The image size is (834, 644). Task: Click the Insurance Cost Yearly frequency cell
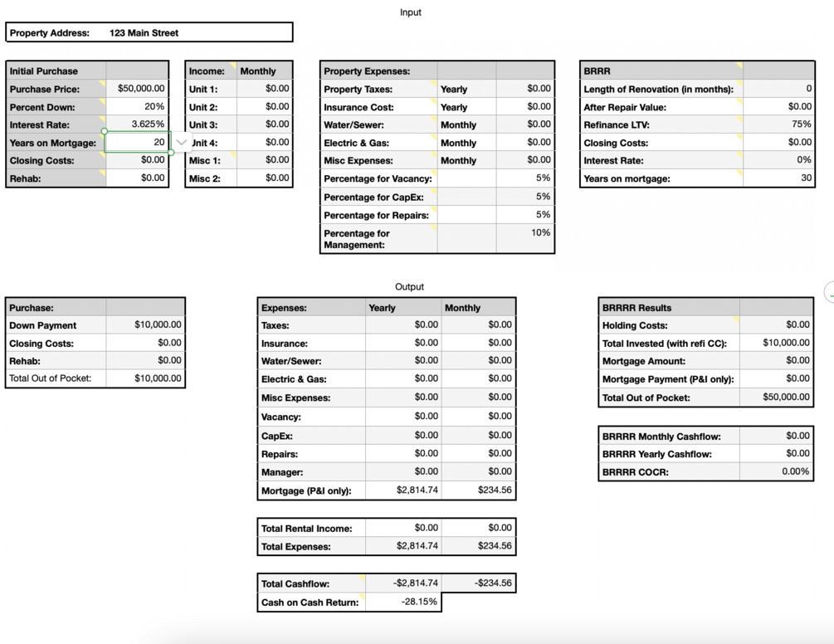point(466,107)
